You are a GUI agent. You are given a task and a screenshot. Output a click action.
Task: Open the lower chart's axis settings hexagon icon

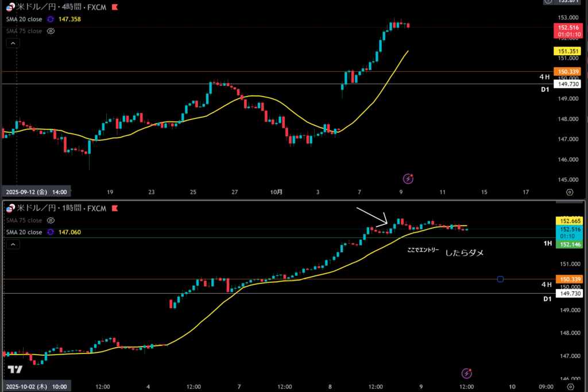[x=569, y=386]
